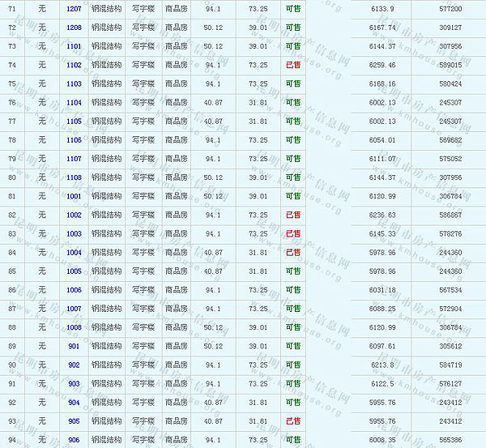Click room number 1101
The width and height of the screenshot is (486, 448).
74,46
